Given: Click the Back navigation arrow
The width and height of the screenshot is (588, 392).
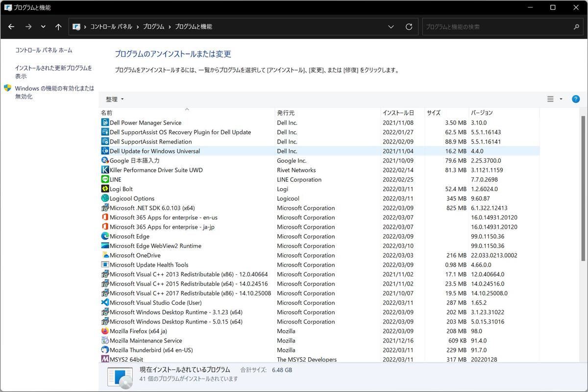Looking at the screenshot, I should tap(11, 27).
